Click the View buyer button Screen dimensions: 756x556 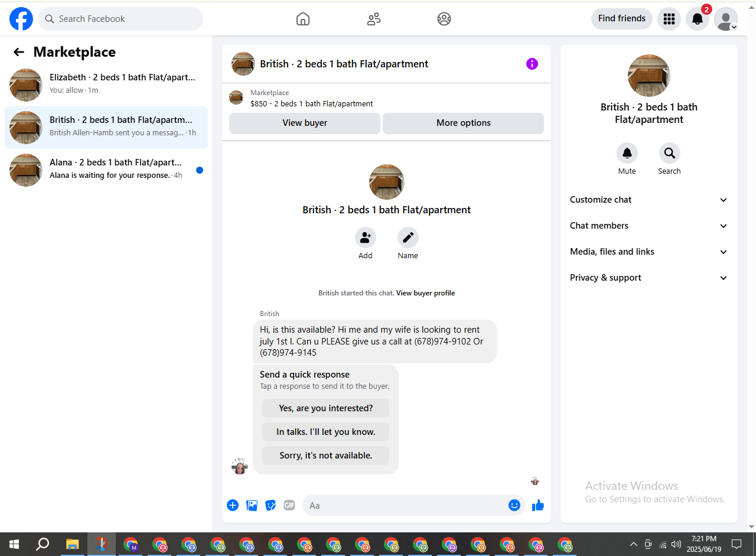click(x=305, y=123)
